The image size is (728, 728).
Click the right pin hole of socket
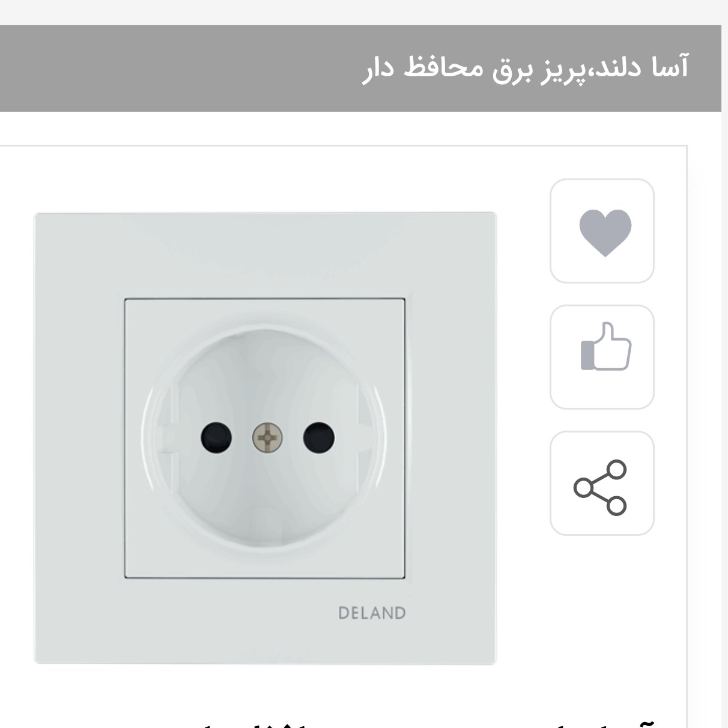pos(318,437)
